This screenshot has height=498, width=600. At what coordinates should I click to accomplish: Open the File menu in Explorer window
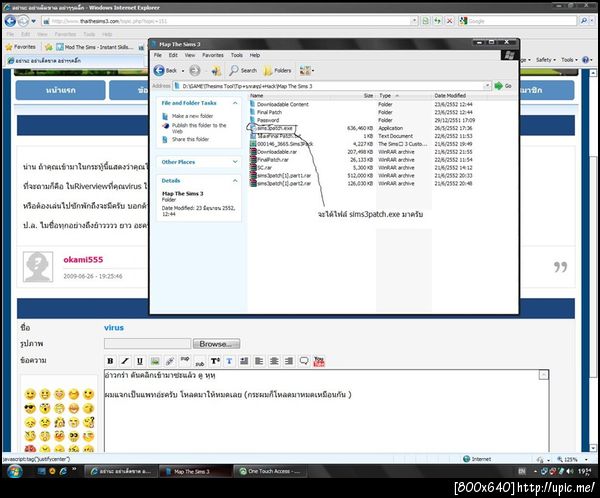tap(158, 55)
